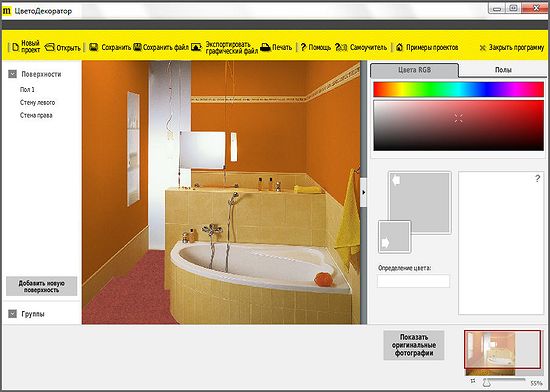Pick a hue on rainbow color bar
This screenshot has width=550, height=392.
pyautogui.click(x=458, y=89)
